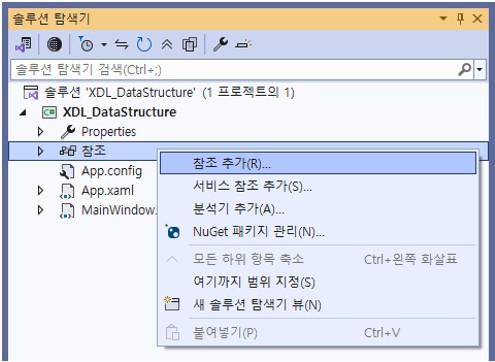
Task: Click the Collapse All icon
Action: (x=167, y=44)
